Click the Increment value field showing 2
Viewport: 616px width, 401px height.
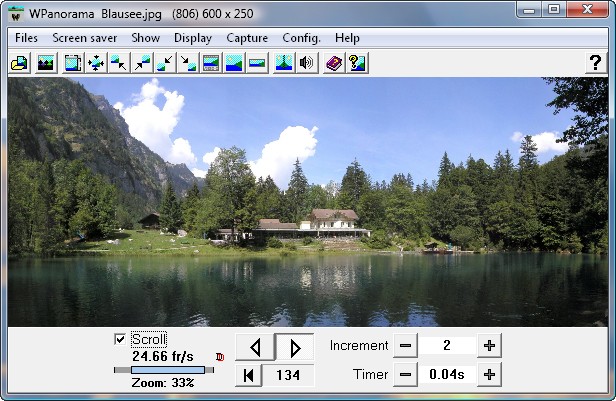coord(447,346)
